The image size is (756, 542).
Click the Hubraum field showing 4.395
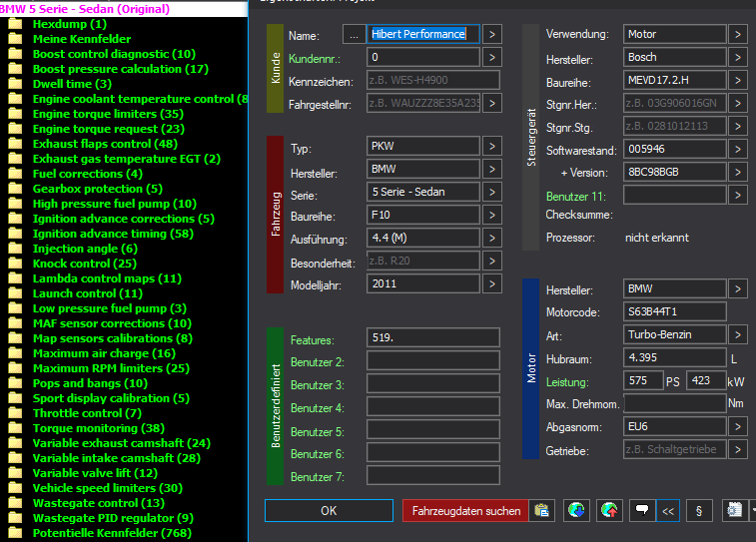click(675, 357)
